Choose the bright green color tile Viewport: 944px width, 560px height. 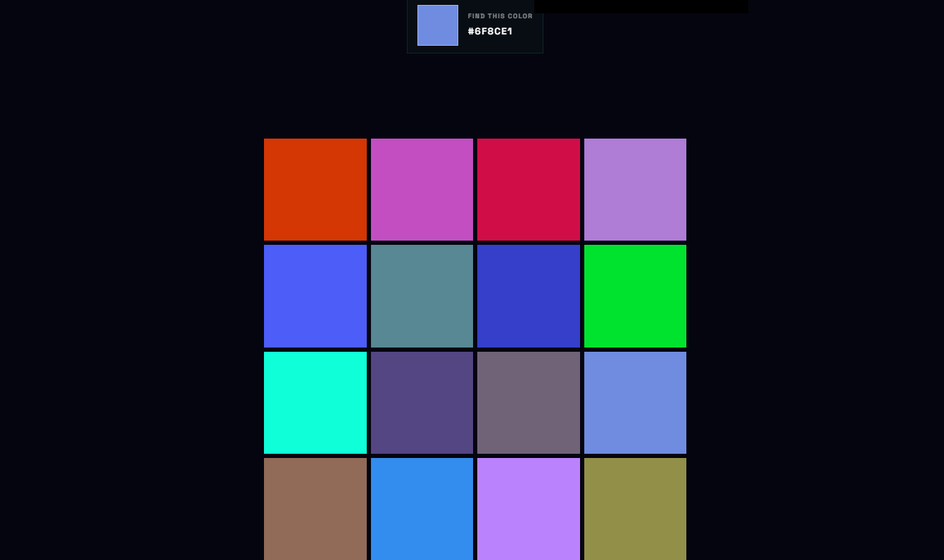pos(635,296)
